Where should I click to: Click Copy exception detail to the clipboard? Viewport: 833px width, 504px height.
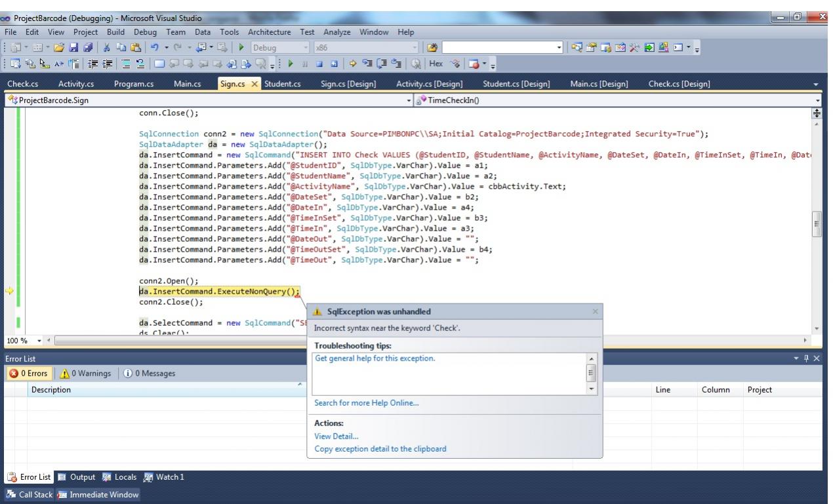point(380,449)
